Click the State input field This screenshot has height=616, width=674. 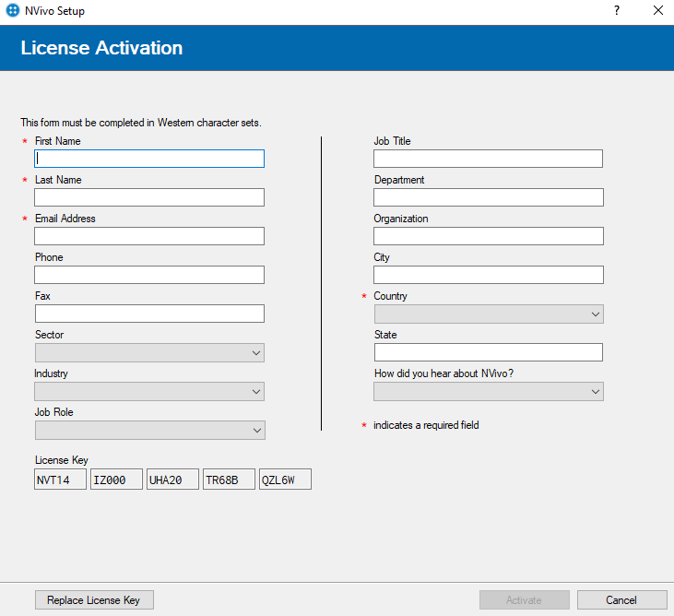[489, 352]
